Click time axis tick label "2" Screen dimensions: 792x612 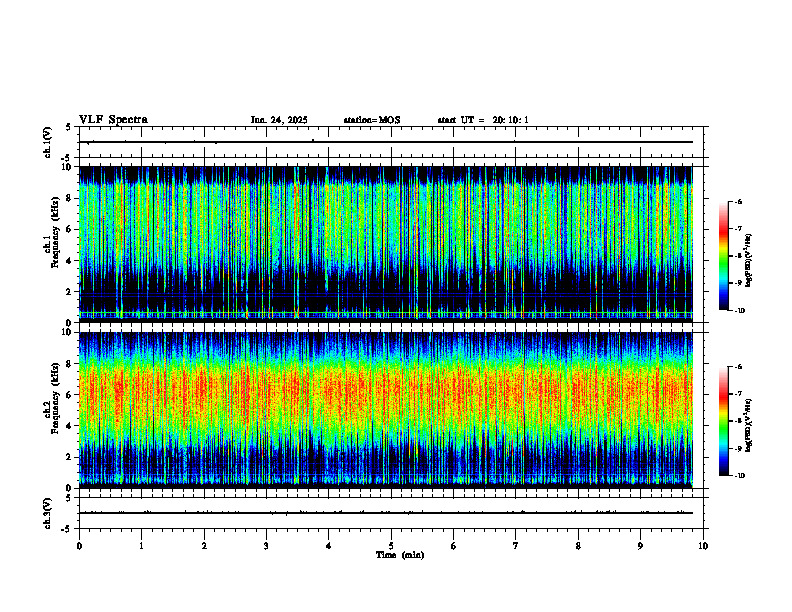(204, 546)
